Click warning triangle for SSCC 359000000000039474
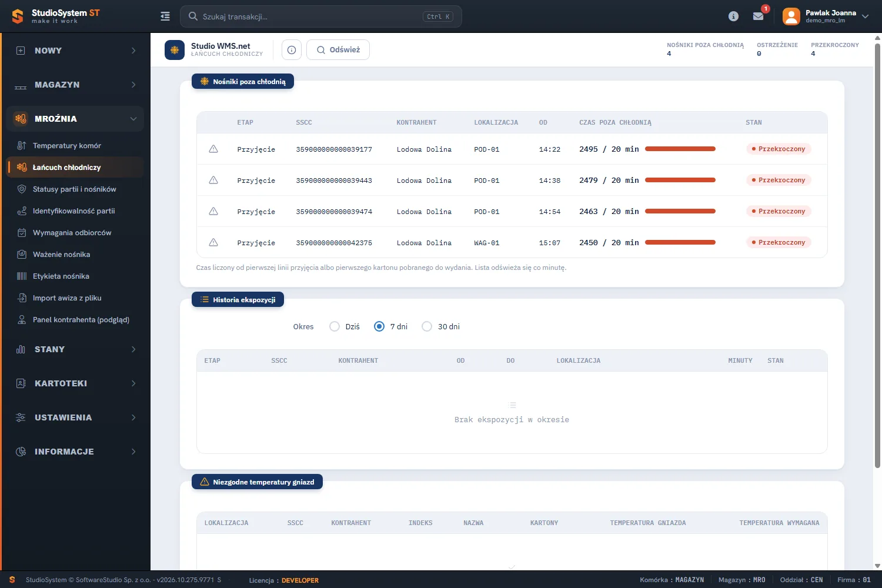Image resolution: width=882 pixels, height=588 pixels. click(x=213, y=212)
